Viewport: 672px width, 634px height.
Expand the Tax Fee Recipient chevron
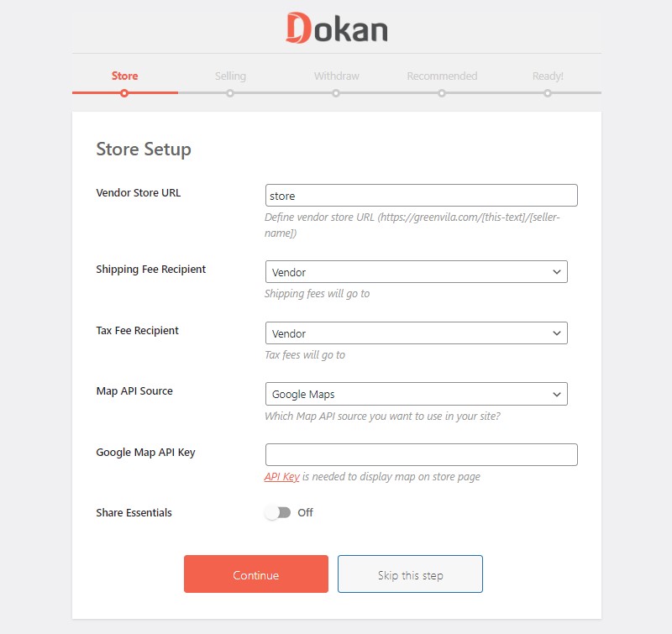(x=557, y=333)
